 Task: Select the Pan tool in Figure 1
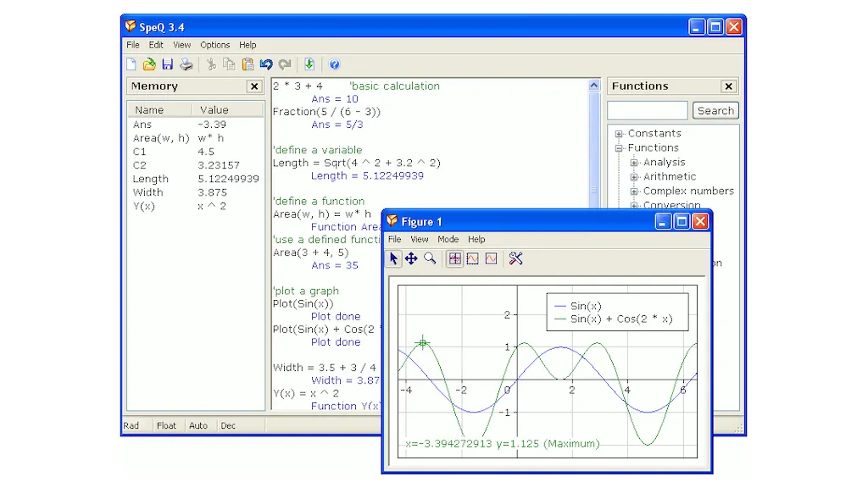(x=411, y=258)
